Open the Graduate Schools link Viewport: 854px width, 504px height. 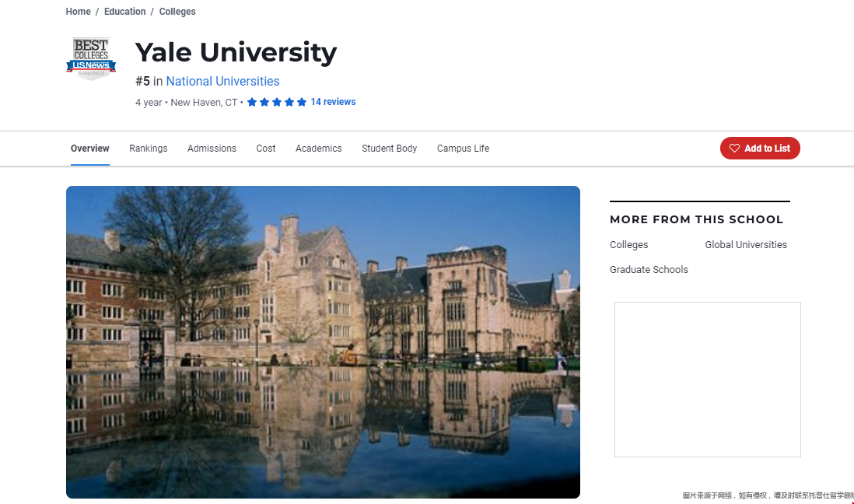649,270
